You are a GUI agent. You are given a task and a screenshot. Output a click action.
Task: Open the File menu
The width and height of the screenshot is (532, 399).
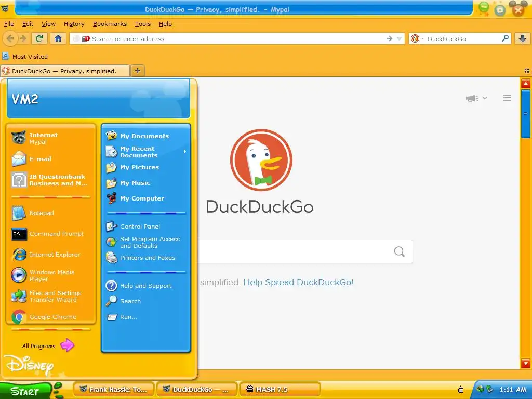click(x=9, y=24)
